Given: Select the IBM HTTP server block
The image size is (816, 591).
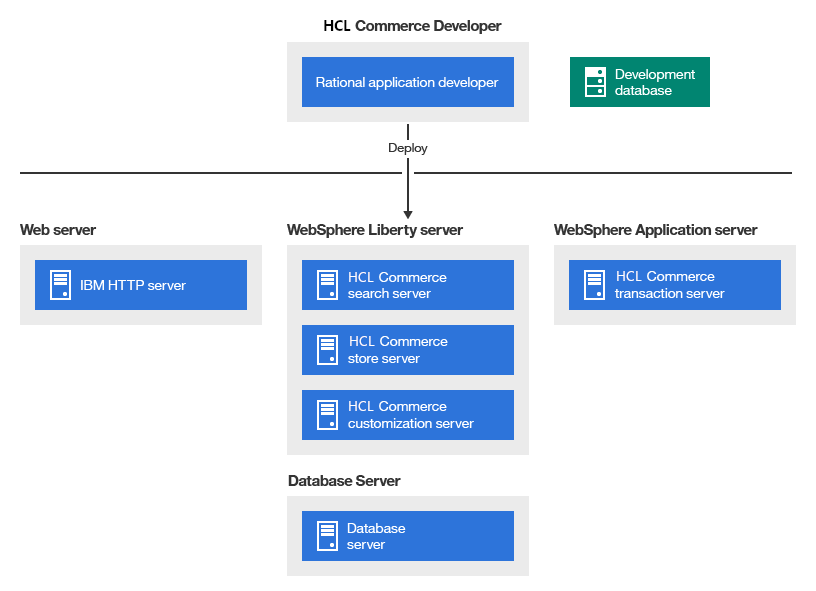Looking at the screenshot, I should tap(140, 284).
